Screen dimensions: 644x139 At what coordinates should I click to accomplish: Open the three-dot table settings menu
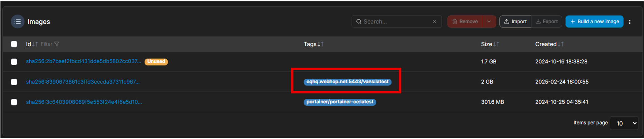630,22
